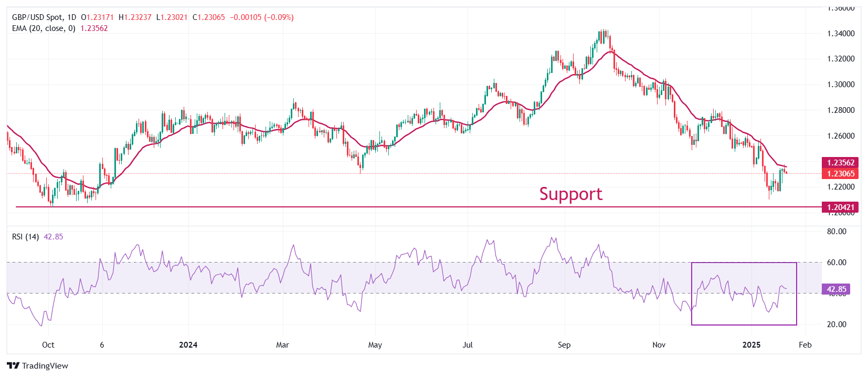
Task: Click the 1.34000 price scale label
Action: (x=841, y=34)
